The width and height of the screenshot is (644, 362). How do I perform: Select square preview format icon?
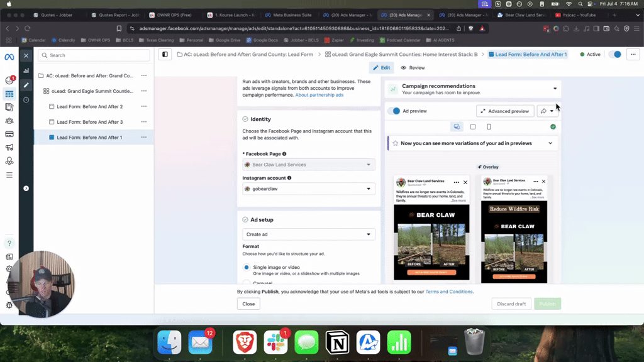pyautogui.click(x=473, y=127)
